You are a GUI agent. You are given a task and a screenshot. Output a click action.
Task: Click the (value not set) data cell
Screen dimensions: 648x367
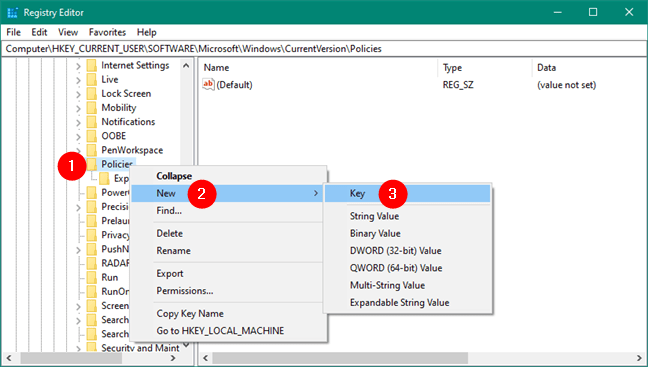567,85
